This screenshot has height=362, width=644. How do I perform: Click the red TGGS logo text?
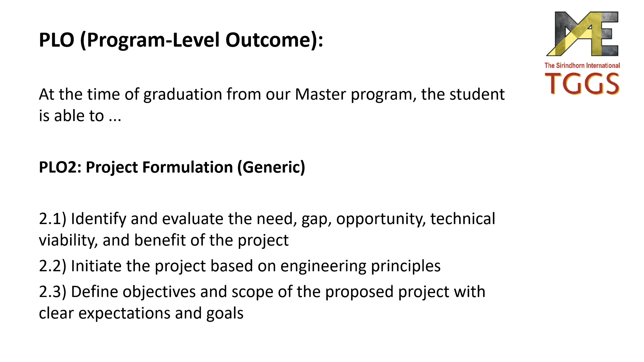coord(582,84)
